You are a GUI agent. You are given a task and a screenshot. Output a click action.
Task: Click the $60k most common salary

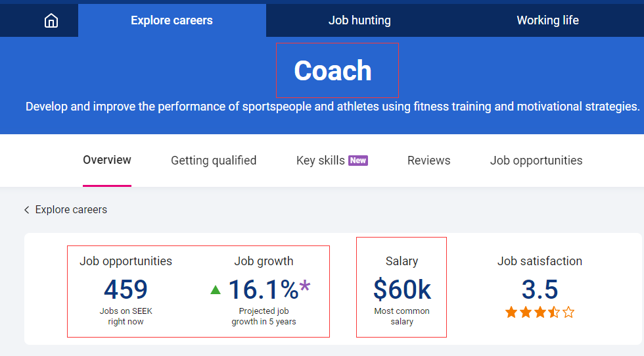point(402,290)
